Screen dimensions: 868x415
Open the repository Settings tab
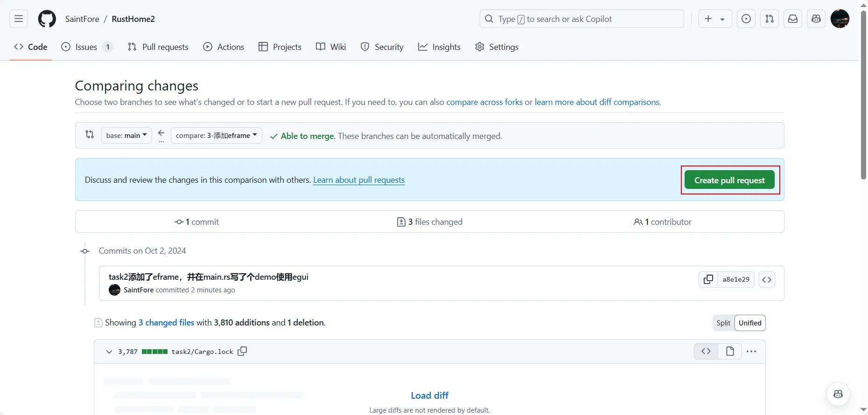click(497, 47)
